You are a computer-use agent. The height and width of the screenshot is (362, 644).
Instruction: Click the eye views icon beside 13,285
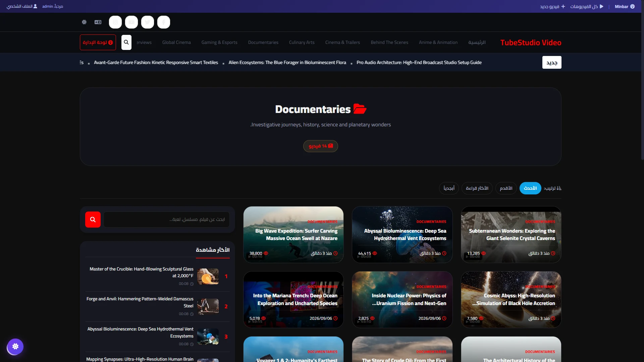click(483, 253)
